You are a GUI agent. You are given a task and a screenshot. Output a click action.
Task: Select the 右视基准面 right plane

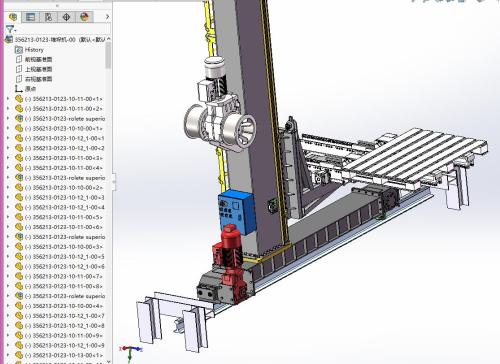38,79
